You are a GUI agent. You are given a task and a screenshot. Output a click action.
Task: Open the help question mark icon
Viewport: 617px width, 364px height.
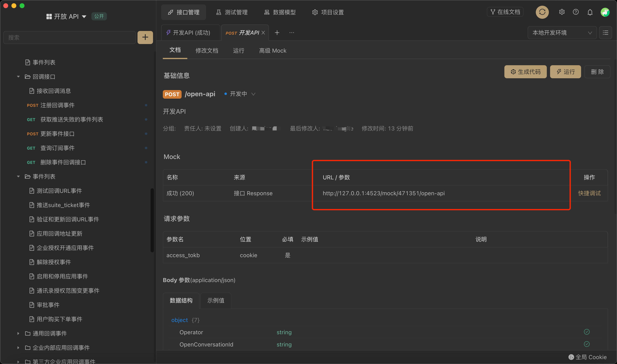click(576, 12)
